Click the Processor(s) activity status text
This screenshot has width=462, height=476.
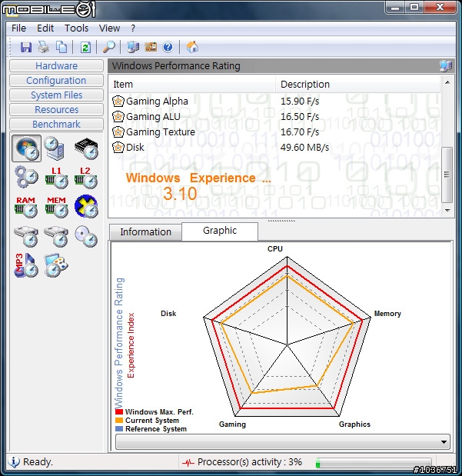pos(250,462)
